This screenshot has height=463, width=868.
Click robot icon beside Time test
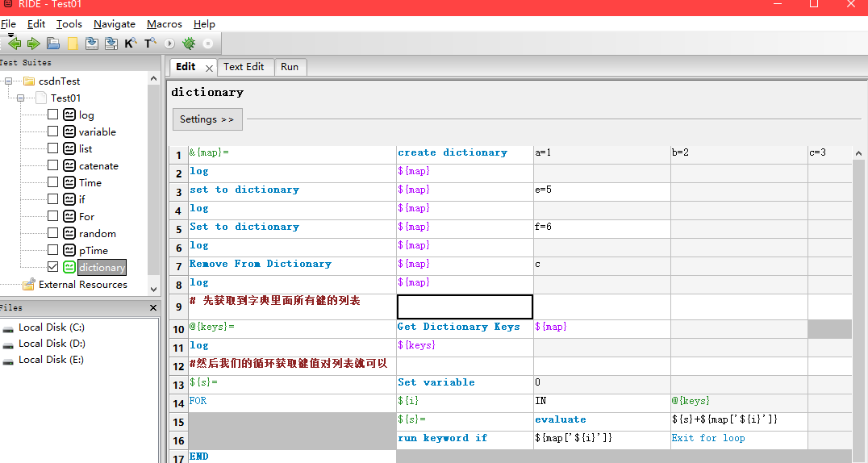pos(69,182)
